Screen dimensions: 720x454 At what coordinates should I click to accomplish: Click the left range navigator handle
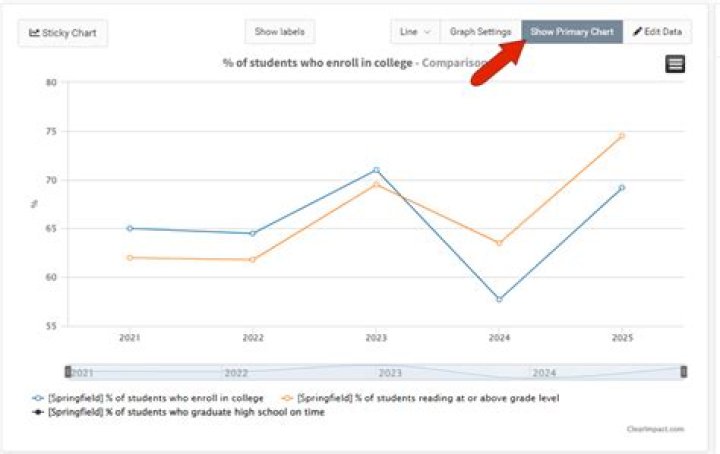tap(68, 371)
